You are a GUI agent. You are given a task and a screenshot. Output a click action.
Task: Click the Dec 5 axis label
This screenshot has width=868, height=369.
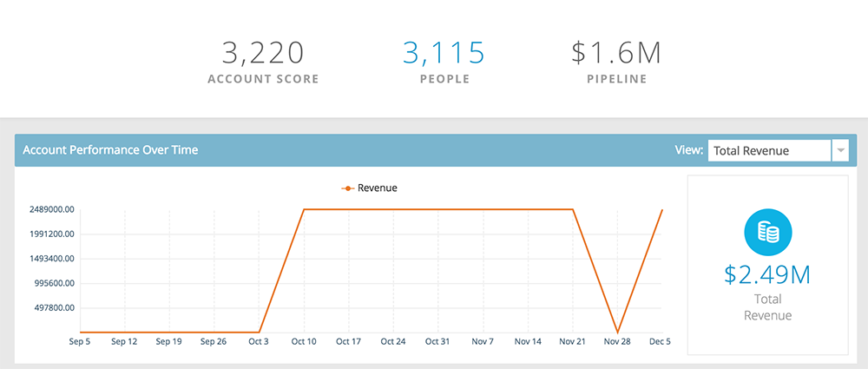(660, 342)
